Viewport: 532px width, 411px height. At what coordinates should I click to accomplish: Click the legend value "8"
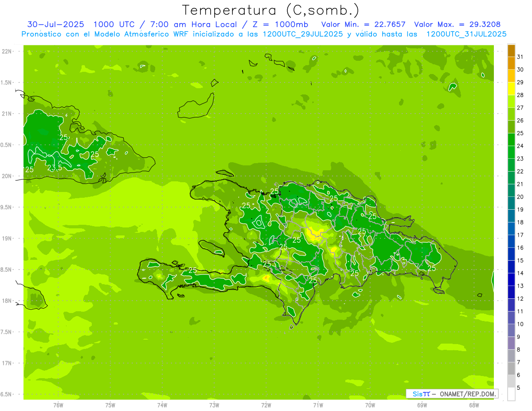519,350
